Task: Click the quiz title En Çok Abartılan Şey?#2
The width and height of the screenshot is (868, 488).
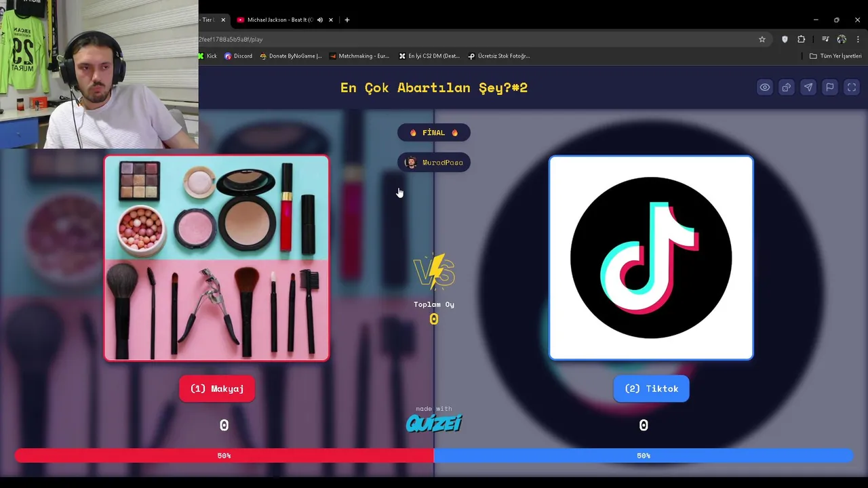Action: coord(434,87)
